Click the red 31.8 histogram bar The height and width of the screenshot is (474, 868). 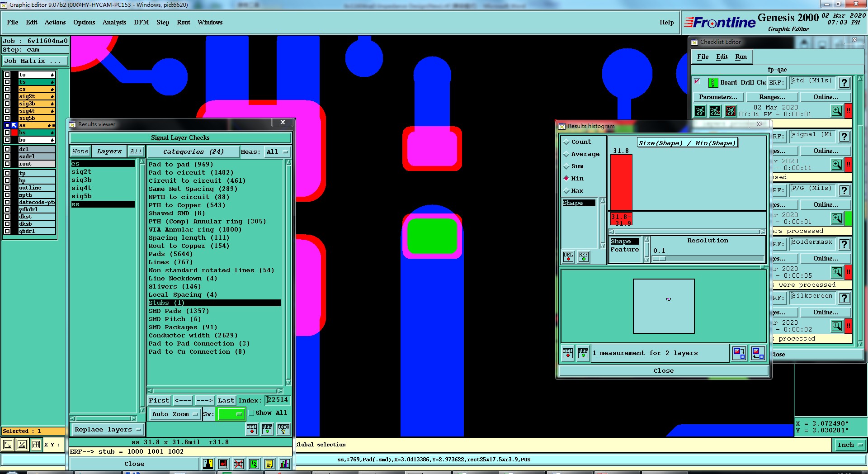[x=621, y=182]
